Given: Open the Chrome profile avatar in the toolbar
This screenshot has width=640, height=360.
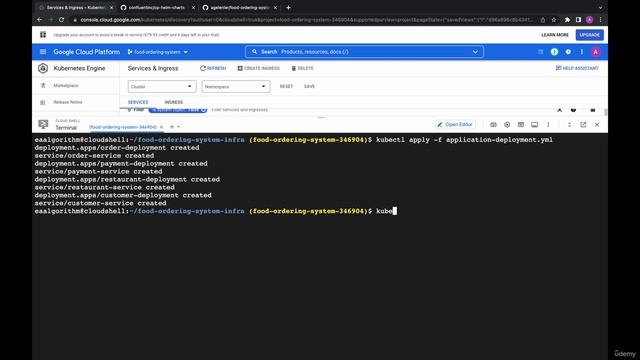Looking at the screenshot, I should click(x=589, y=20).
